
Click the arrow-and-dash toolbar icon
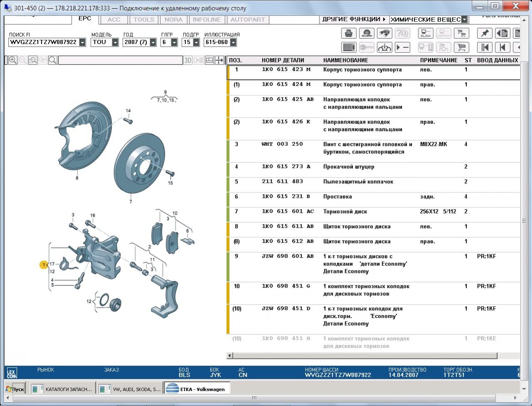(402, 47)
